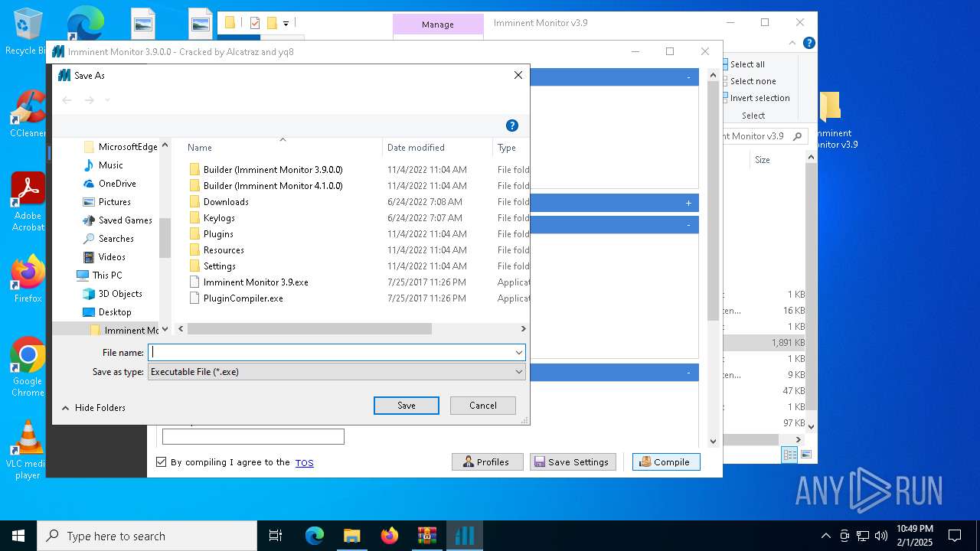Collapse folders with Hide Folders
980x551 pixels.
[x=93, y=408]
